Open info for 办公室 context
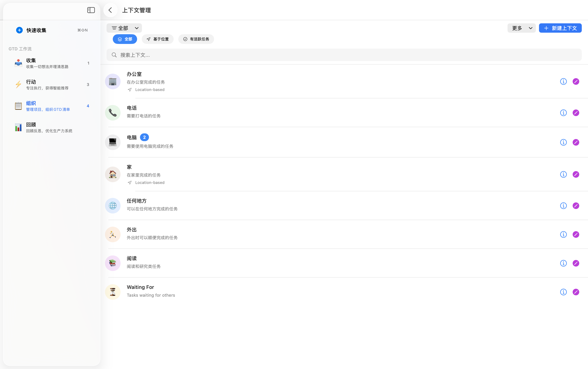The image size is (588, 369). pos(563,81)
